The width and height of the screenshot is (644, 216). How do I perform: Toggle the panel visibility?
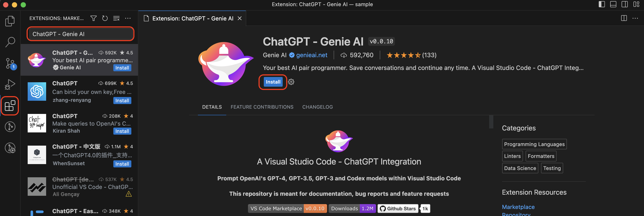(x=613, y=4)
